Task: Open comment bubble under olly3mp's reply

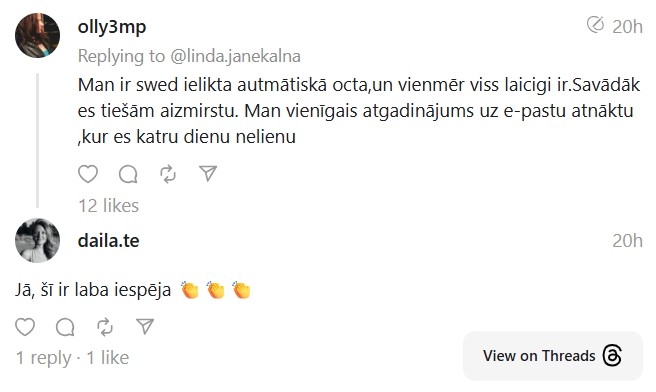Action: pos(128,174)
